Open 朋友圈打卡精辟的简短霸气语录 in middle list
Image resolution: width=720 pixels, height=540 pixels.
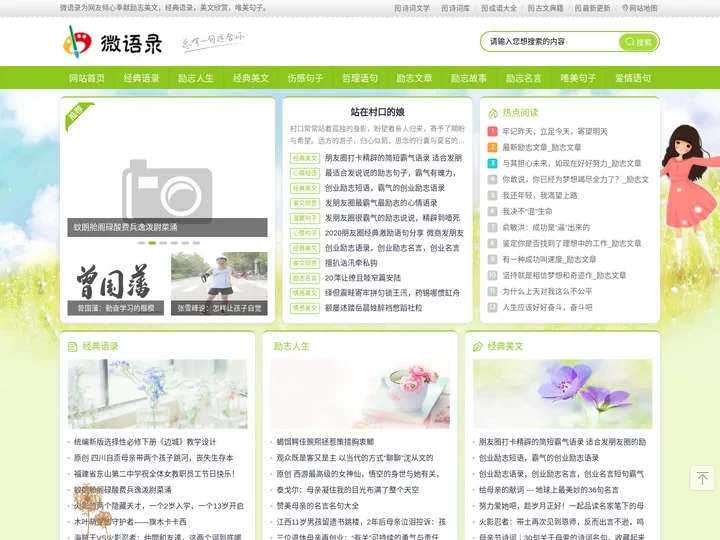click(394, 158)
